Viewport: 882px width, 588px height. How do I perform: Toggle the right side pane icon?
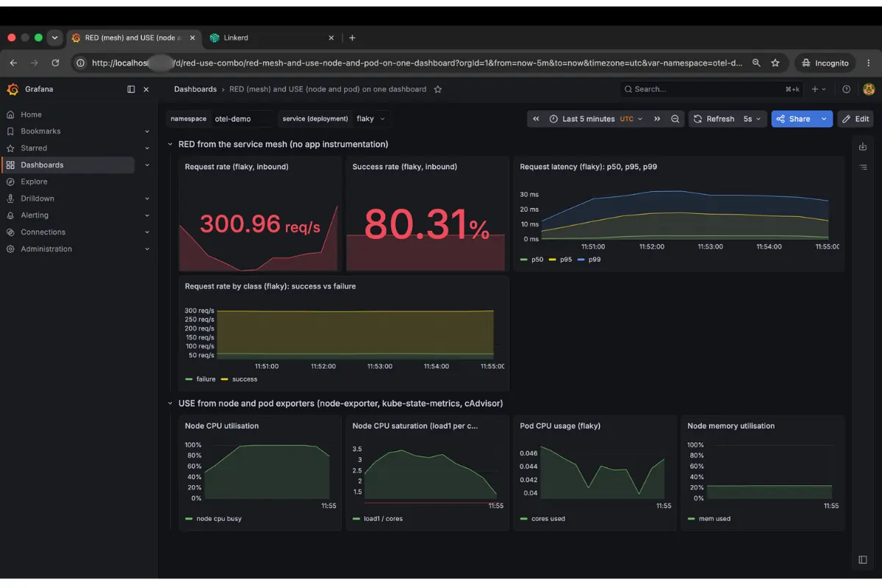863,560
